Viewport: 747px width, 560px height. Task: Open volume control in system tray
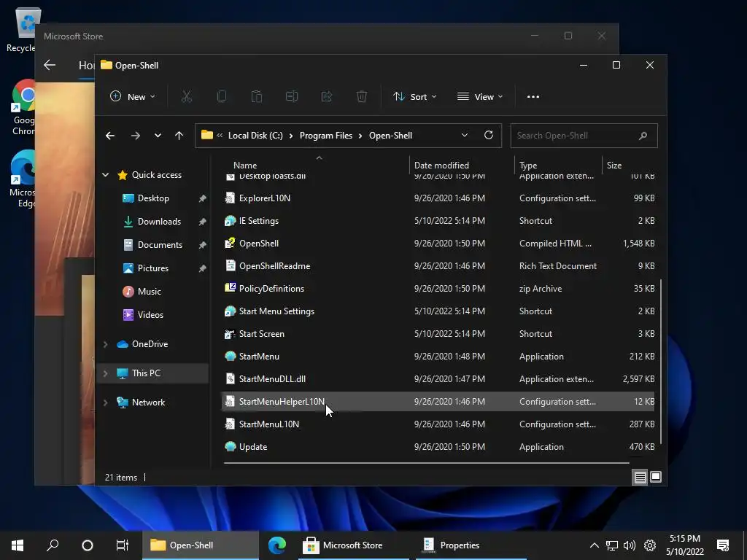point(630,545)
